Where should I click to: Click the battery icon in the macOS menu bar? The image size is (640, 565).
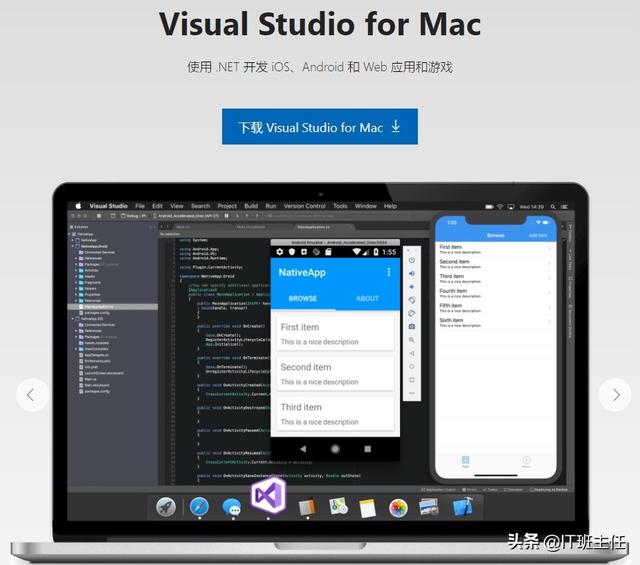[489, 207]
